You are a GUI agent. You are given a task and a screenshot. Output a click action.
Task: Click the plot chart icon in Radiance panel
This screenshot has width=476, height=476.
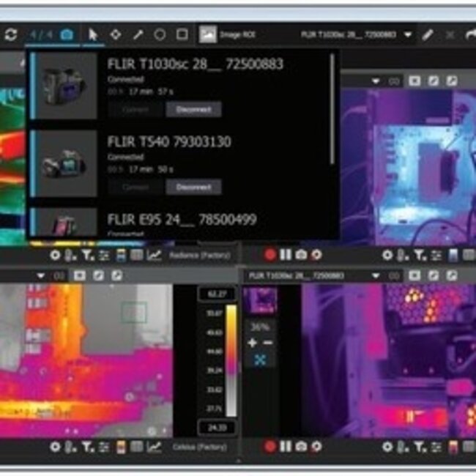[x=155, y=256]
